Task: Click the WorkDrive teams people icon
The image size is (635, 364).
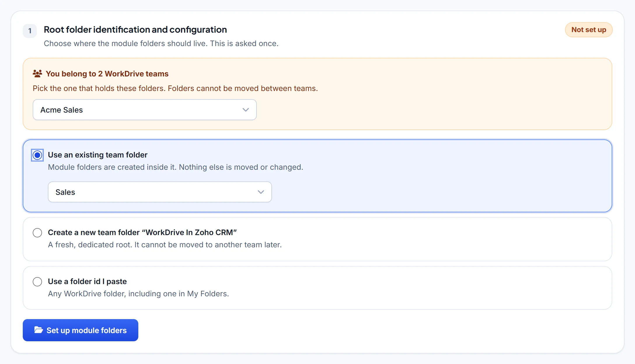Action: 37,73
